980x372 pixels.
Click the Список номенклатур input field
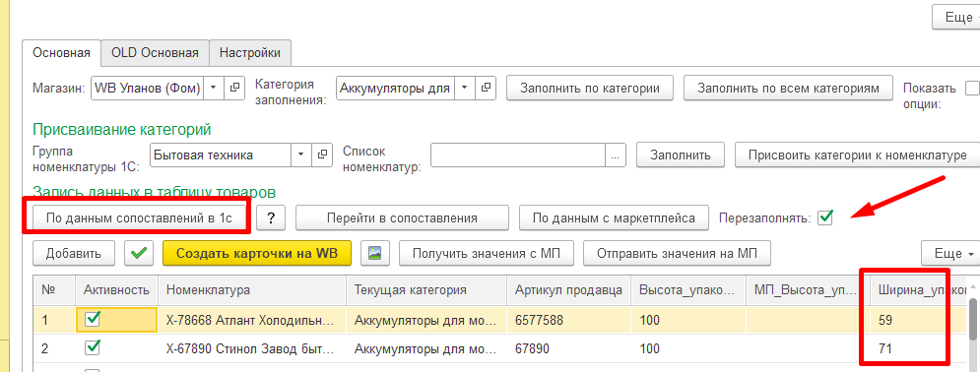tap(518, 155)
